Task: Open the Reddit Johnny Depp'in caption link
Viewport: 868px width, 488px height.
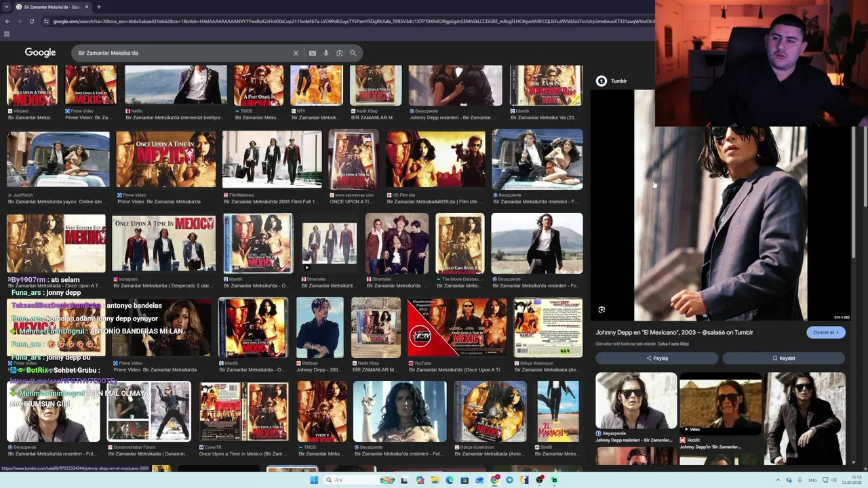Action: (x=711, y=447)
